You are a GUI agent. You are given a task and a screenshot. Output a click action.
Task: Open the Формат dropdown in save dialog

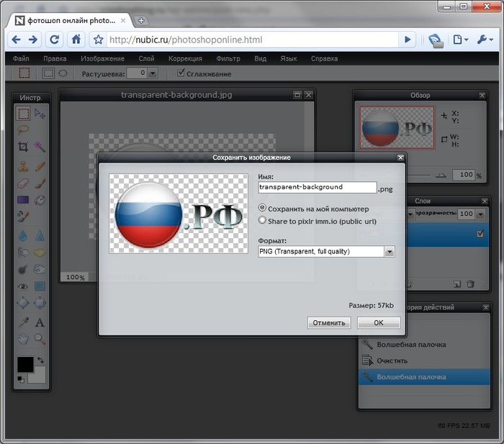[x=390, y=252]
